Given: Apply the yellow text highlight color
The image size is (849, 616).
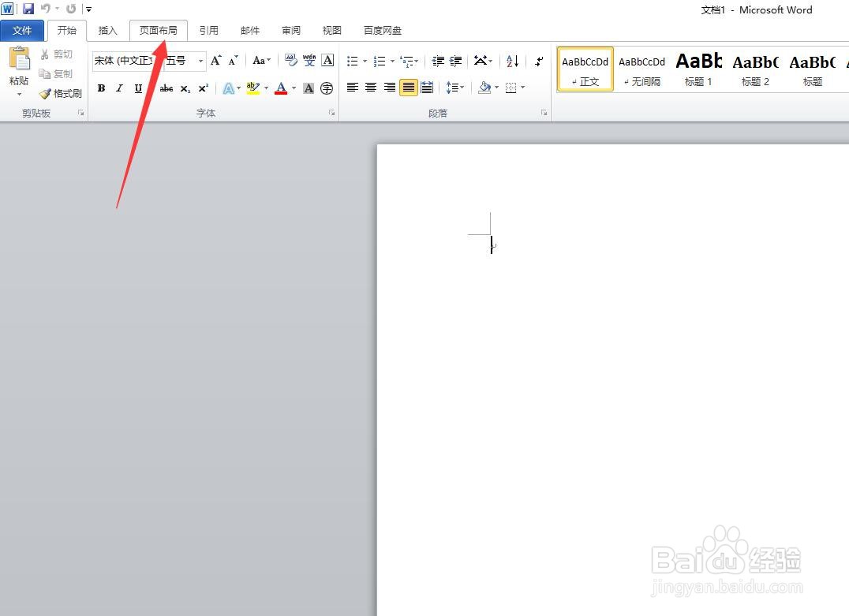Looking at the screenshot, I should 252,88.
